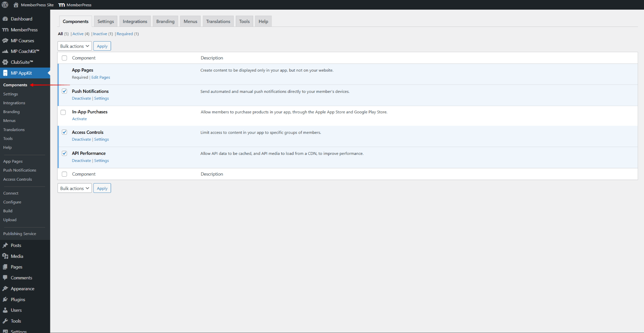Viewport: 644px width, 333px height.
Task: Open Edit Pages for App Pages
Action: point(101,77)
